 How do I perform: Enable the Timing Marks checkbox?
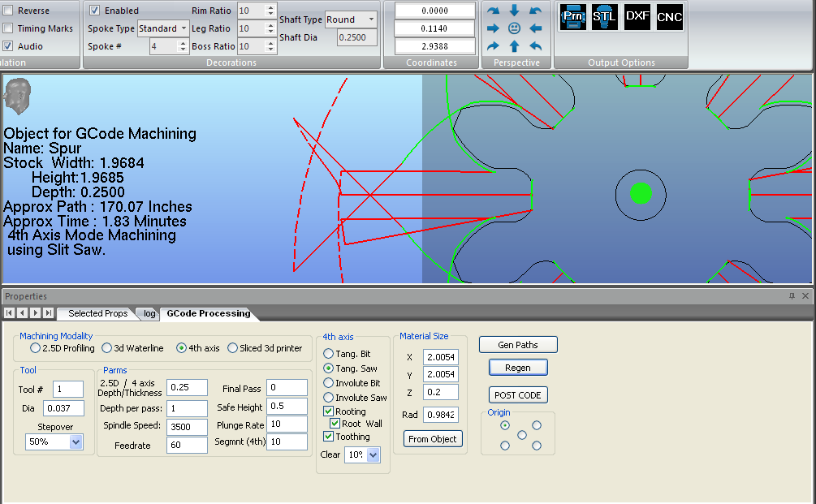tap(8, 28)
